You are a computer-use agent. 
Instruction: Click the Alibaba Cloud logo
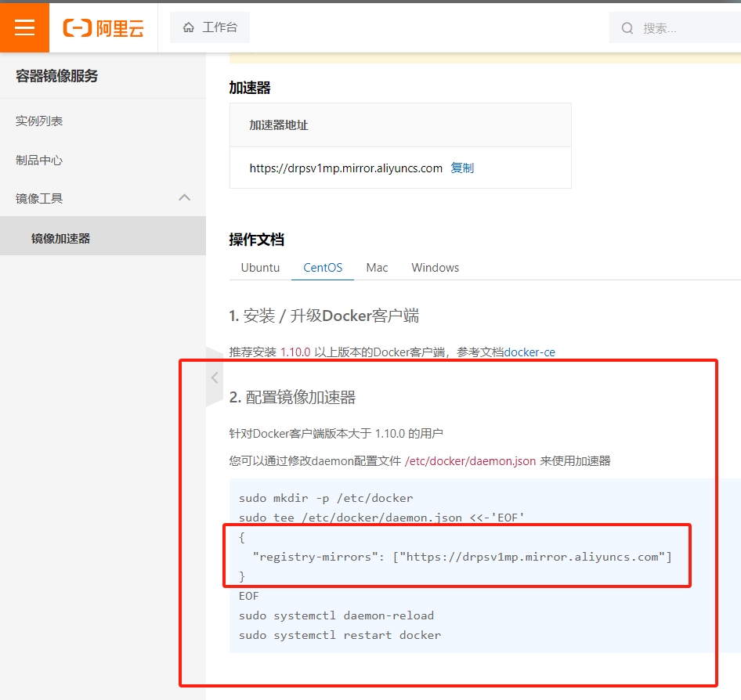(103, 28)
